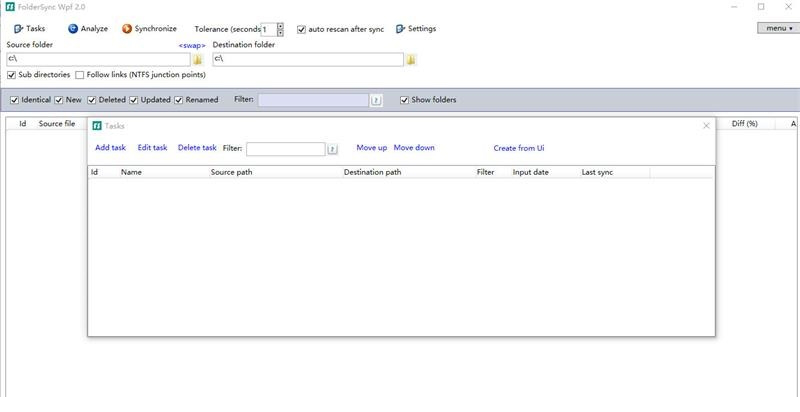Click Add task link
The height and width of the screenshot is (412, 800).
pyautogui.click(x=110, y=148)
